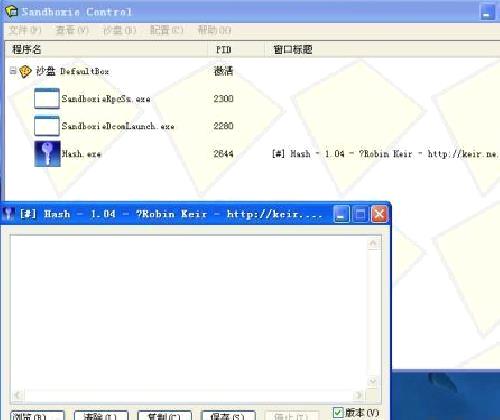
Task: Close the Hash window
Action: [379, 214]
